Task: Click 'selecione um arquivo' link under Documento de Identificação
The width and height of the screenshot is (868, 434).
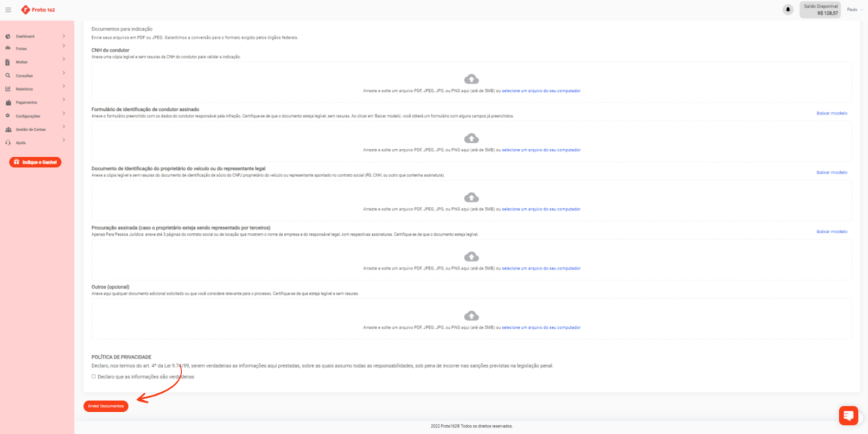Action: 541,209
